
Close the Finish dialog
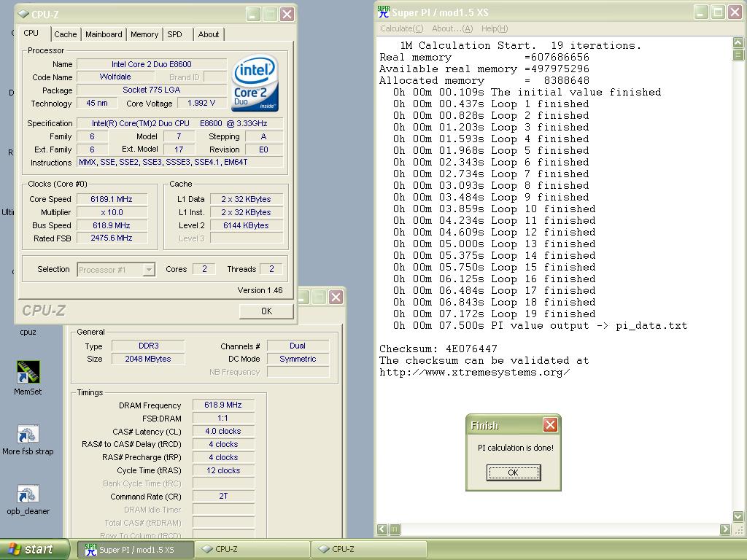tap(550, 425)
